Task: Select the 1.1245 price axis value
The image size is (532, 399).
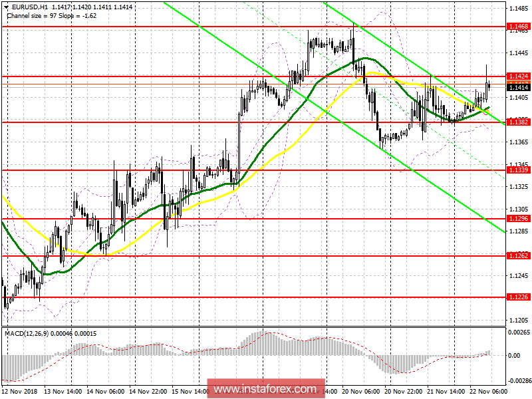Action: click(x=519, y=276)
